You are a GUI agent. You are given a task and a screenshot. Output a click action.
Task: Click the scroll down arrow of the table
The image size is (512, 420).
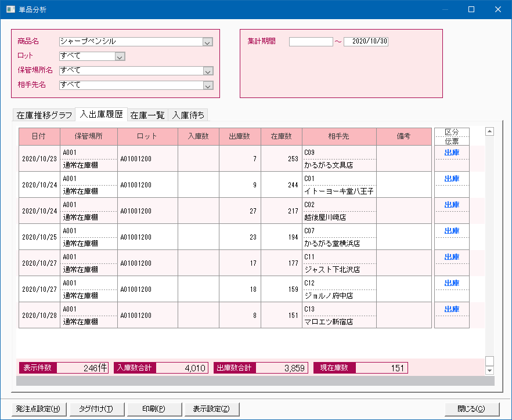point(489,370)
